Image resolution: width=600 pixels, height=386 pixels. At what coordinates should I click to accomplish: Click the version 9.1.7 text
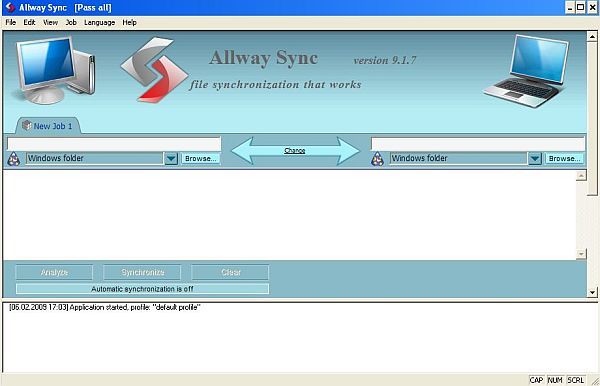point(385,60)
